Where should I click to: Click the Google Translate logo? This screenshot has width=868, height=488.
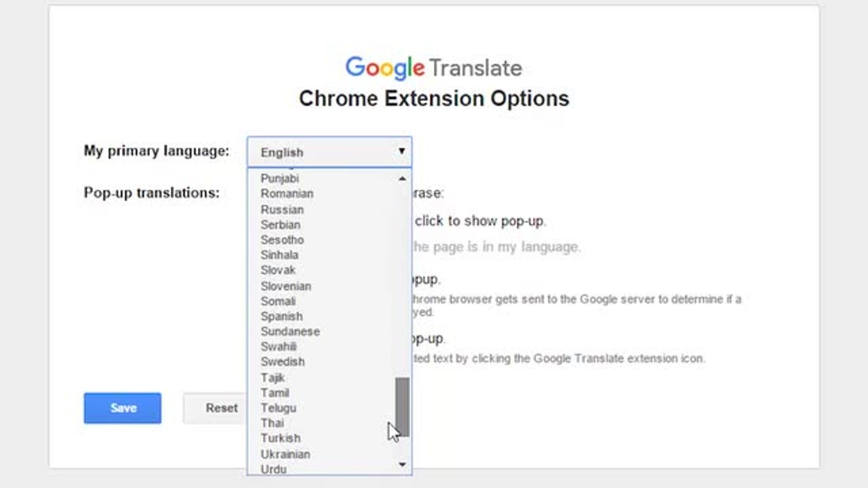433,68
